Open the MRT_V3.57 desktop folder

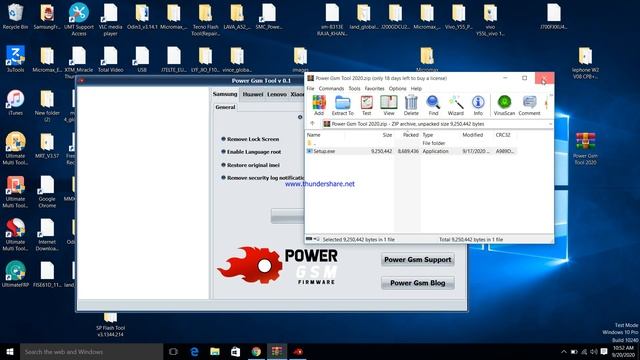(47, 145)
